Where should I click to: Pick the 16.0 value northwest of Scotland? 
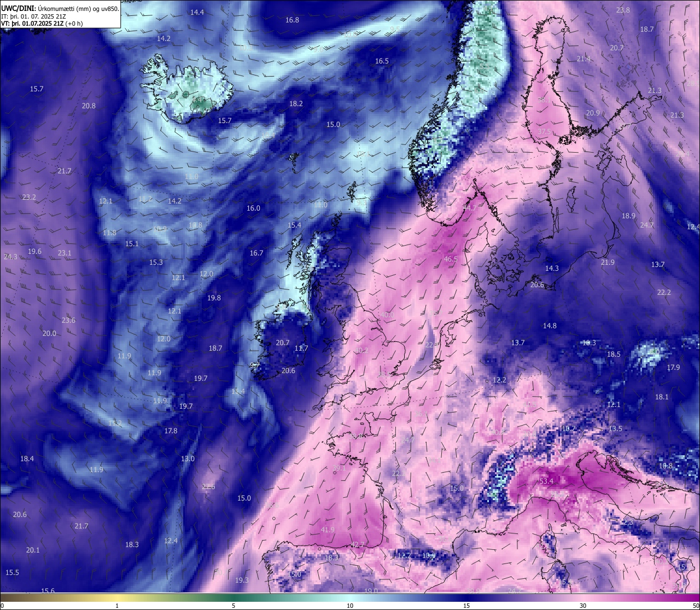(x=253, y=208)
